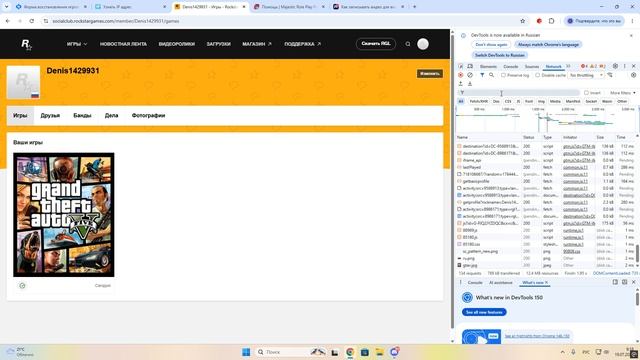Toggle the inspect element picker in DevTools
Image resolution: width=640 pixels, height=360 pixels.
click(x=461, y=66)
